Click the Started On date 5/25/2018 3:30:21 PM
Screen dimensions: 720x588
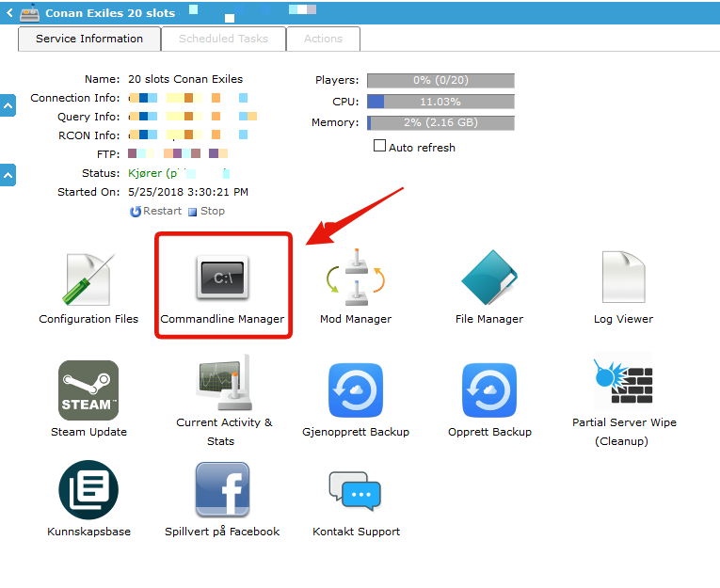pyautogui.click(x=188, y=192)
